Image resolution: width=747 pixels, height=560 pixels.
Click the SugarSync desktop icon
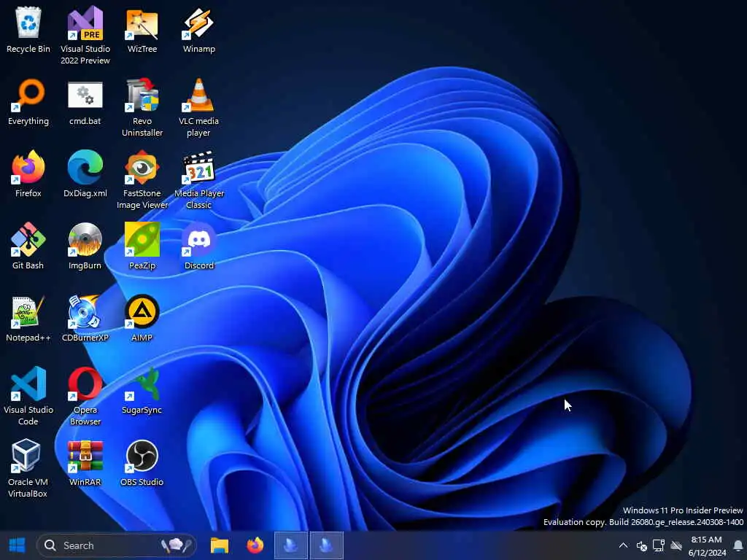pos(142,391)
